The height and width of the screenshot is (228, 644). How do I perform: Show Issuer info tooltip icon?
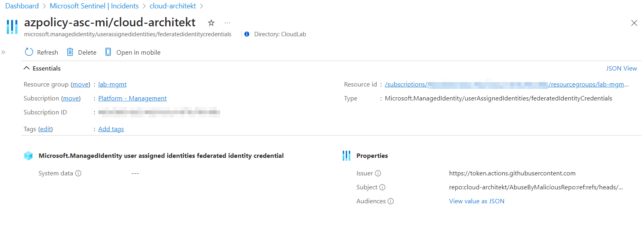[378, 173]
